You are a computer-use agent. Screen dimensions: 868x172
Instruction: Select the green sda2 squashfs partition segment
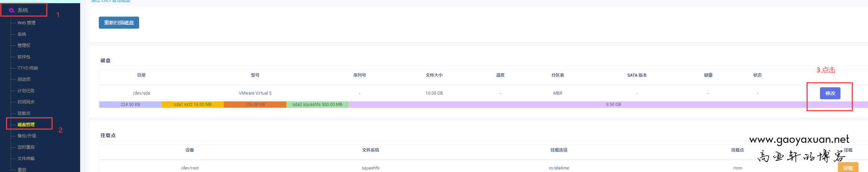[x=317, y=105]
